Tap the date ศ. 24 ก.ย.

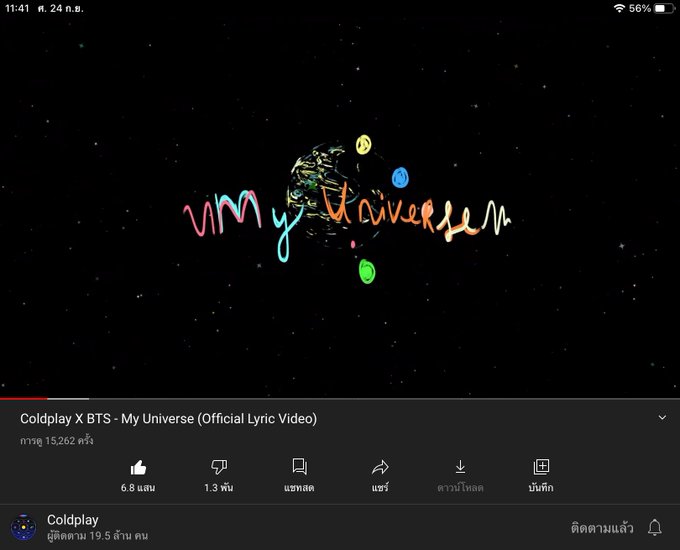(x=60, y=8)
